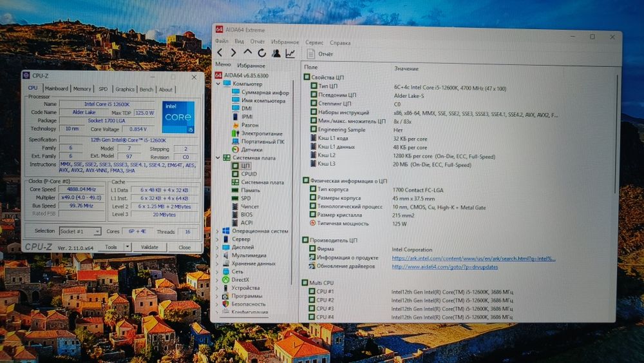Open the aida64.com driver updates link
The image size is (644, 363).
tap(445, 266)
